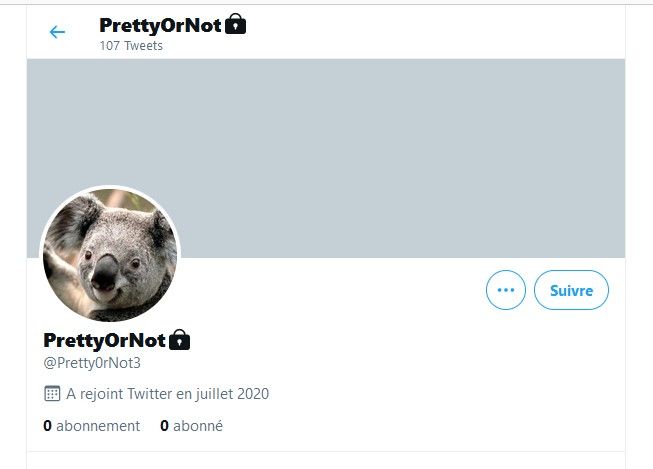
Task: Click empty header bar right of title
Action: (x=440, y=32)
